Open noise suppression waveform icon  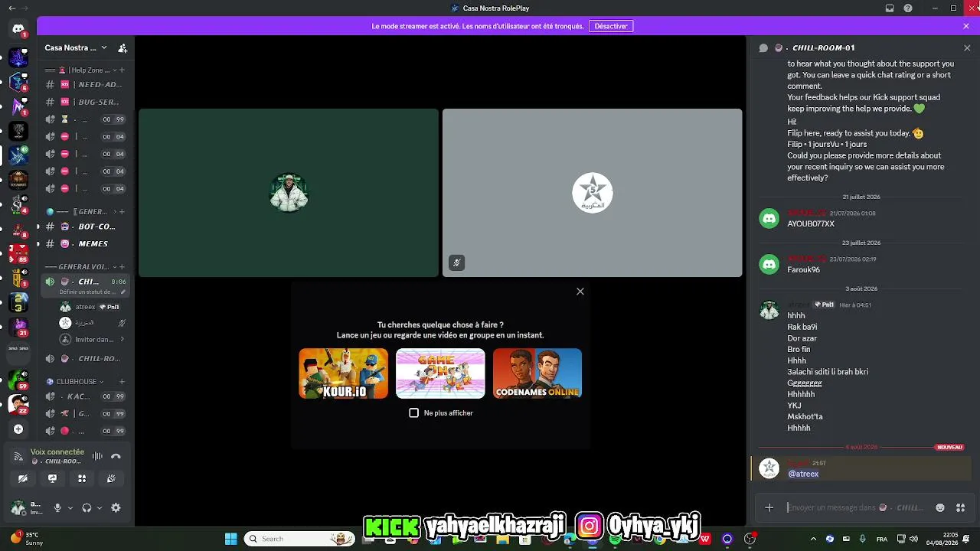(97, 456)
